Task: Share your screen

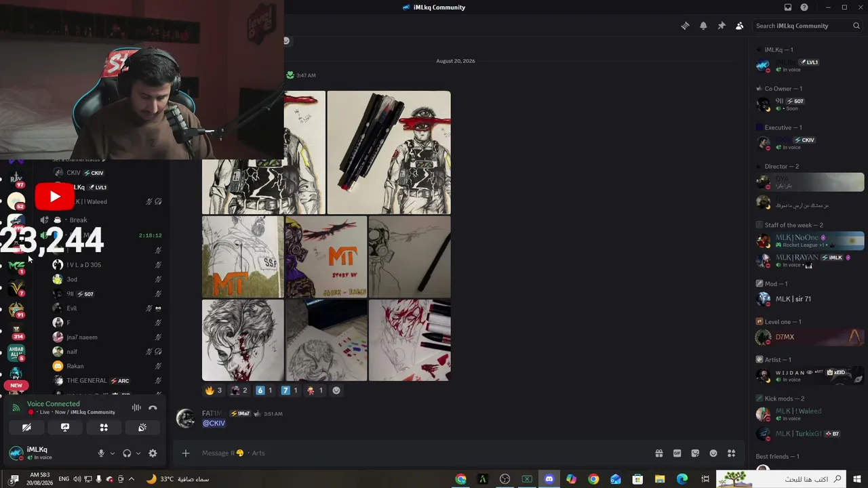Action: point(65,428)
